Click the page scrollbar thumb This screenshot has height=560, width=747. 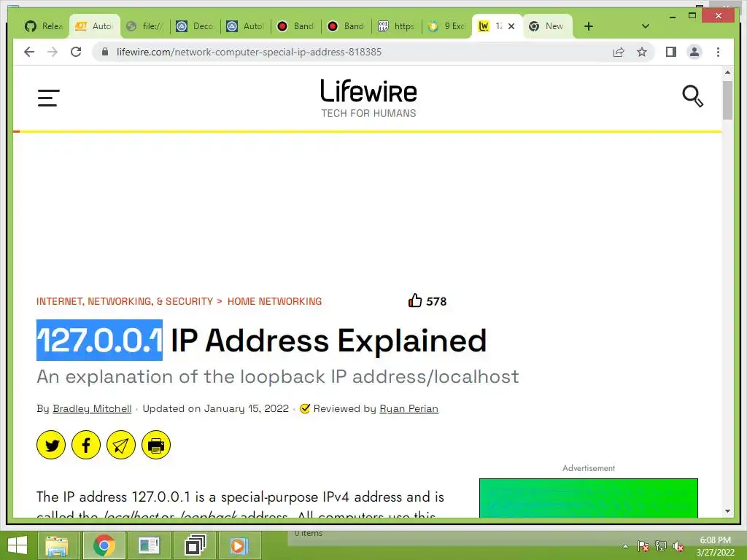coord(727,100)
